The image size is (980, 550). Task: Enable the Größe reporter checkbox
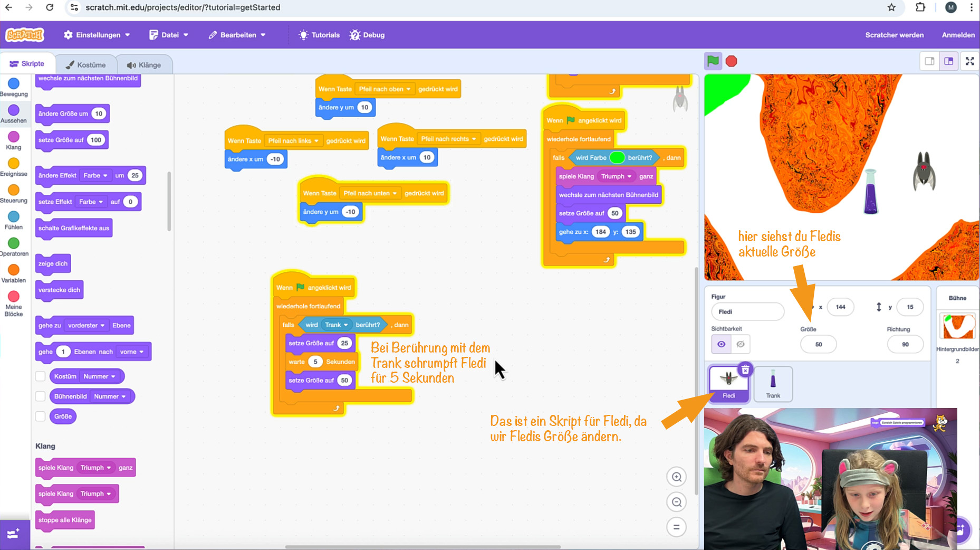click(x=41, y=416)
